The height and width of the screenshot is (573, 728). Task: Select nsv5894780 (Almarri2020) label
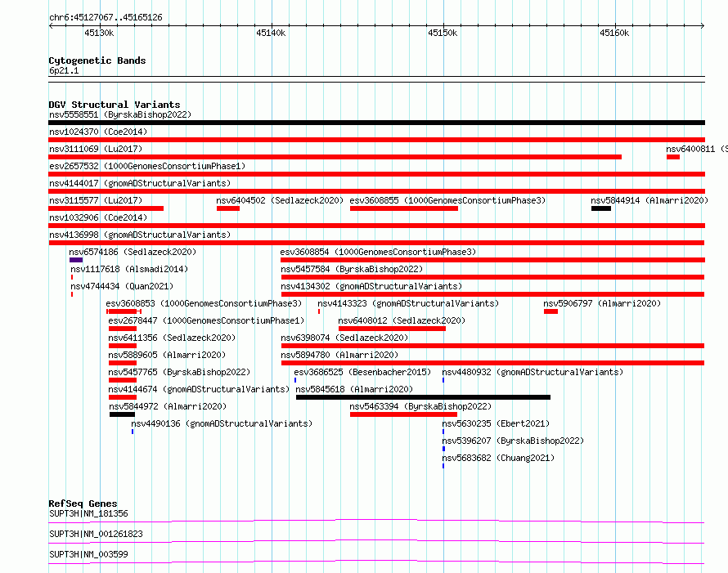339,355
